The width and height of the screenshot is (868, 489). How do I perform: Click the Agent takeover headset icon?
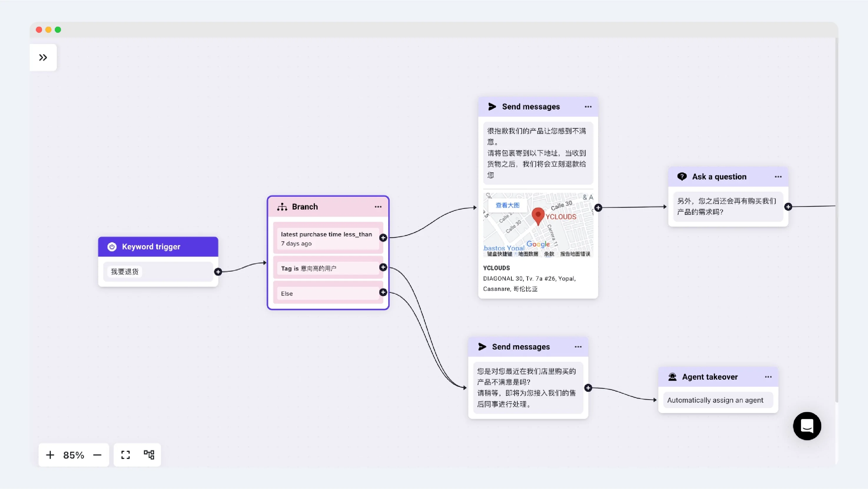(x=672, y=377)
